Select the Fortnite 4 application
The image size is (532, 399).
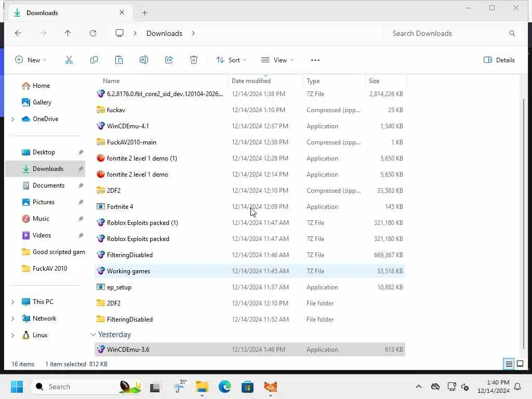(x=250, y=207)
